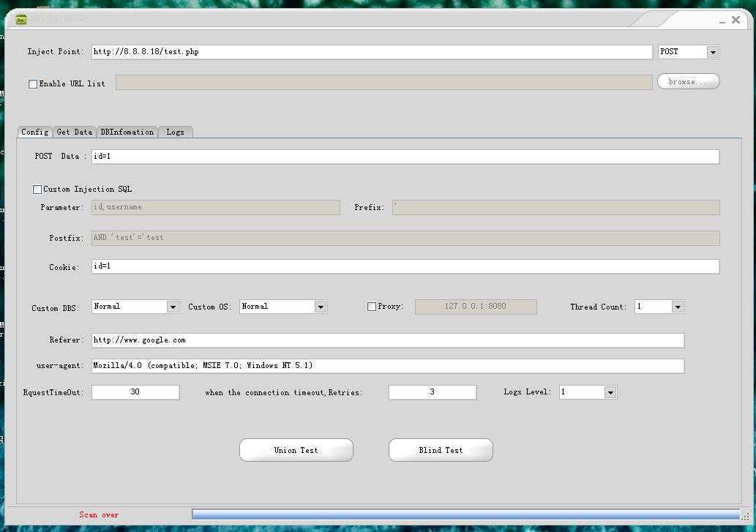Screen dimensions: 756x532
Task: Click the Cookie input field
Action: click(x=405, y=266)
